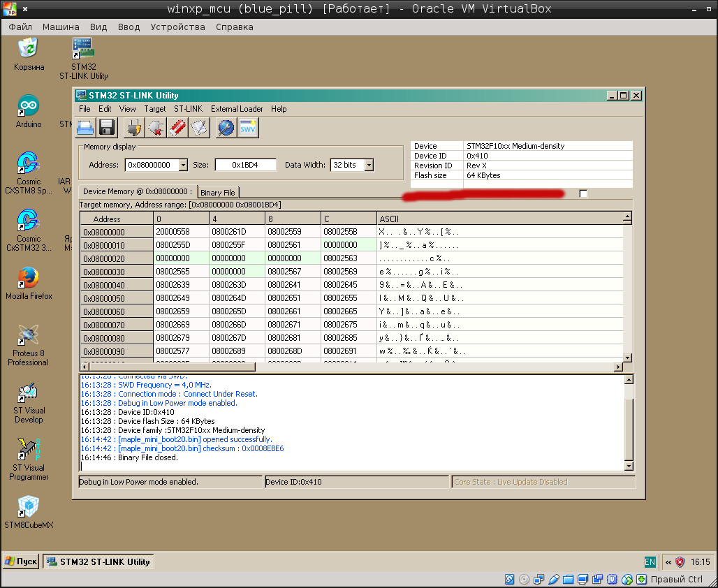This screenshot has width=718, height=588.
Task: Click the Пуск start button
Action: coord(21,561)
